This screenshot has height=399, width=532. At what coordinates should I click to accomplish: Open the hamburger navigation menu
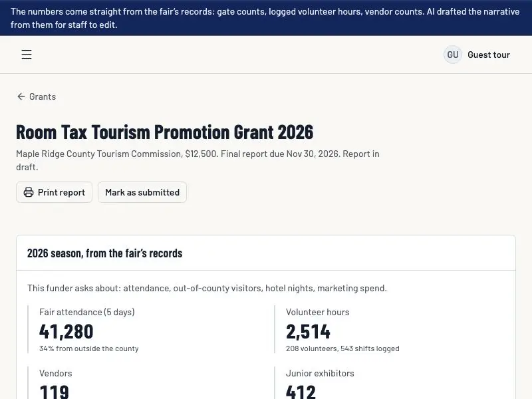click(27, 55)
